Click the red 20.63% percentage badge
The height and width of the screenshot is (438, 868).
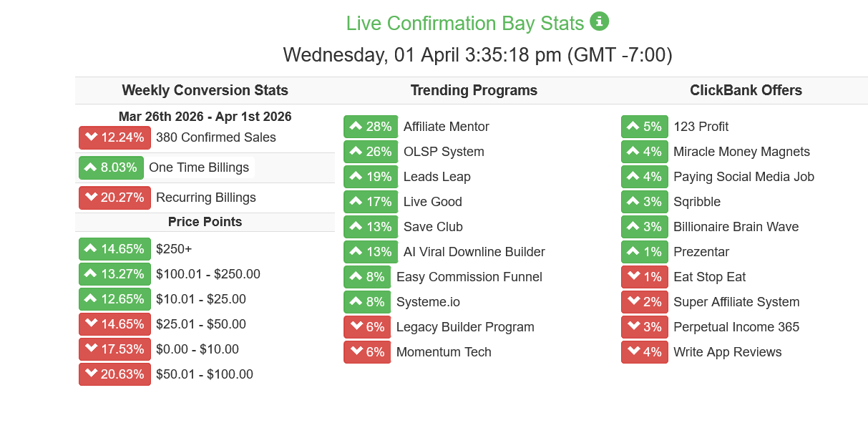pos(114,374)
